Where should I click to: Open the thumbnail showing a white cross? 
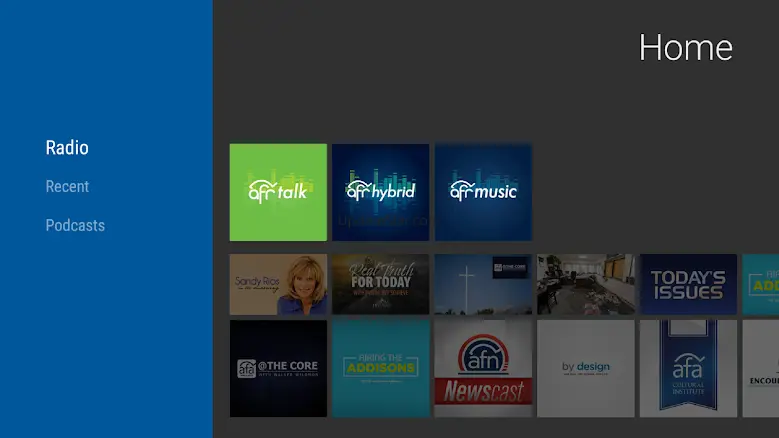483,284
